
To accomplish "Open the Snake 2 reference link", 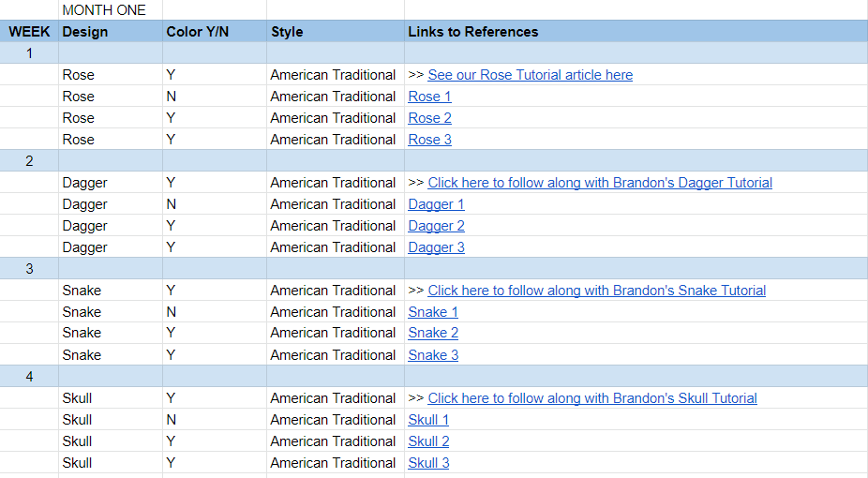I will (433, 333).
